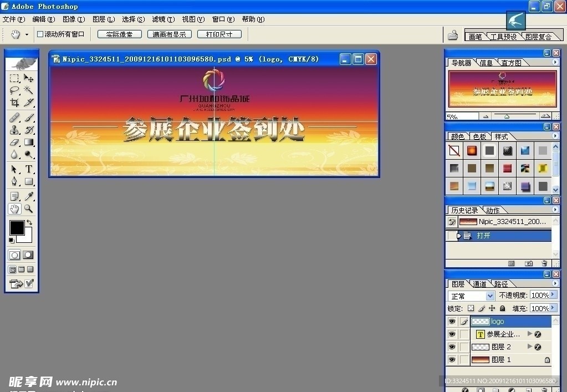Image resolution: width=567 pixels, height=392 pixels.
Task: Enable the 滚动所有窗口 checkbox
Action: 40,34
